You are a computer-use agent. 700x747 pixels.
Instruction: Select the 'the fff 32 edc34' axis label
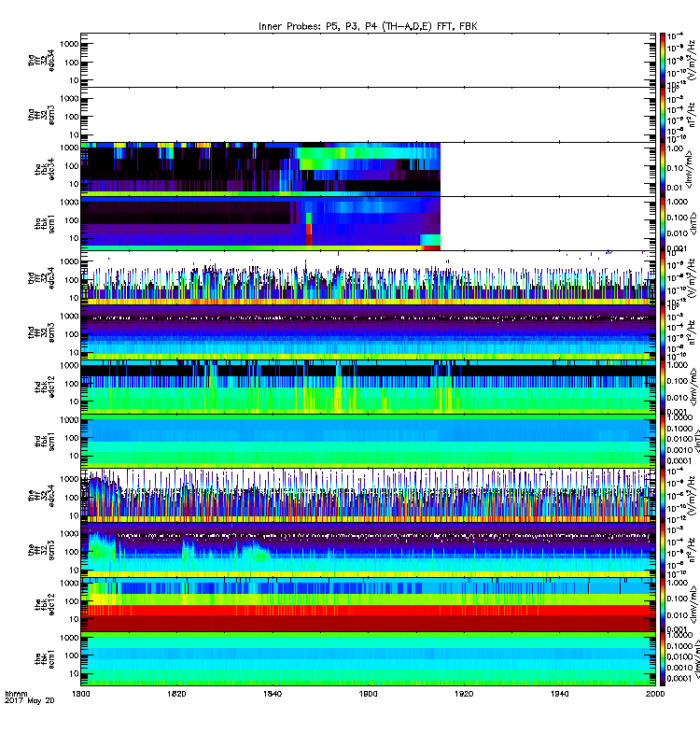pyautogui.click(x=41, y=496)
